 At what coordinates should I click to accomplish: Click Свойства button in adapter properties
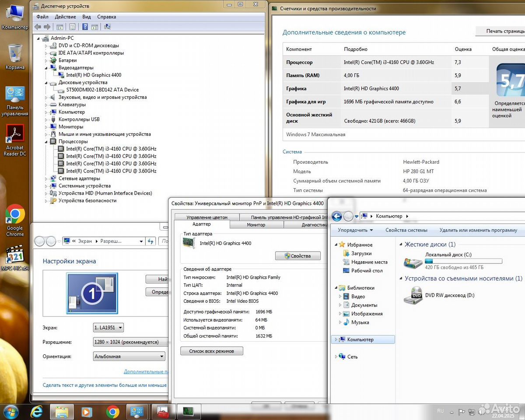(298, 256)
